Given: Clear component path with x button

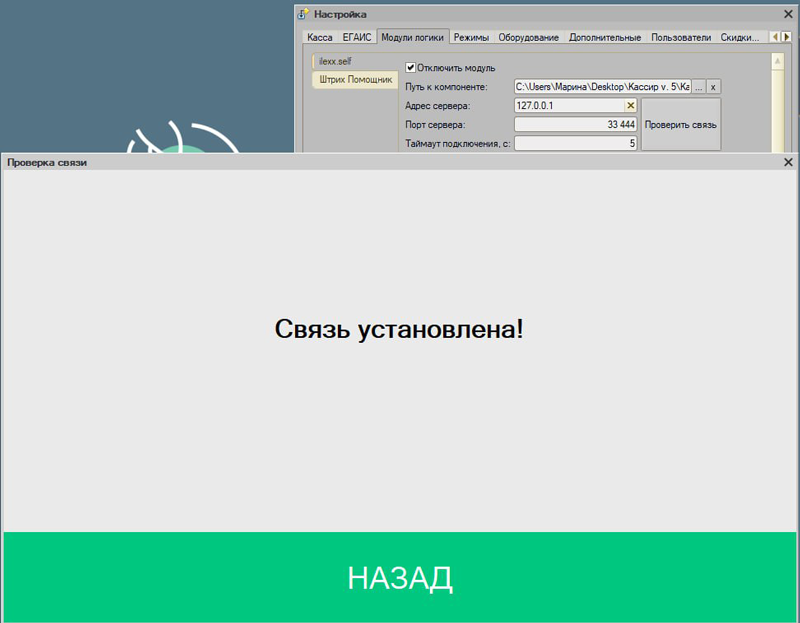Looking at the screenshot, I should [713, 87].
